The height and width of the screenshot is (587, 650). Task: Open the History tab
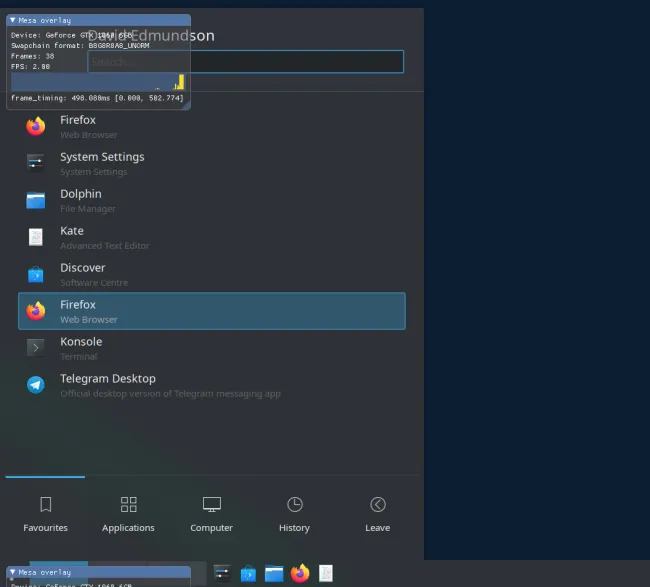[294, 514]
